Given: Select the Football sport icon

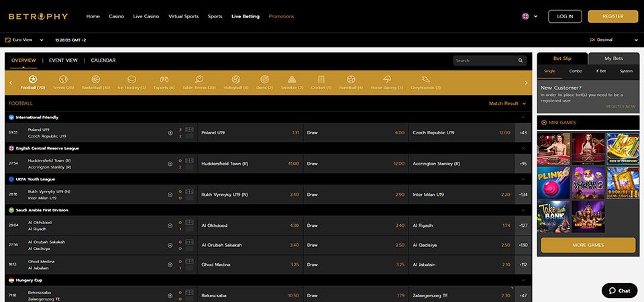Looking at the screenshot, I should pyautogui.click(x=33, y=79).
